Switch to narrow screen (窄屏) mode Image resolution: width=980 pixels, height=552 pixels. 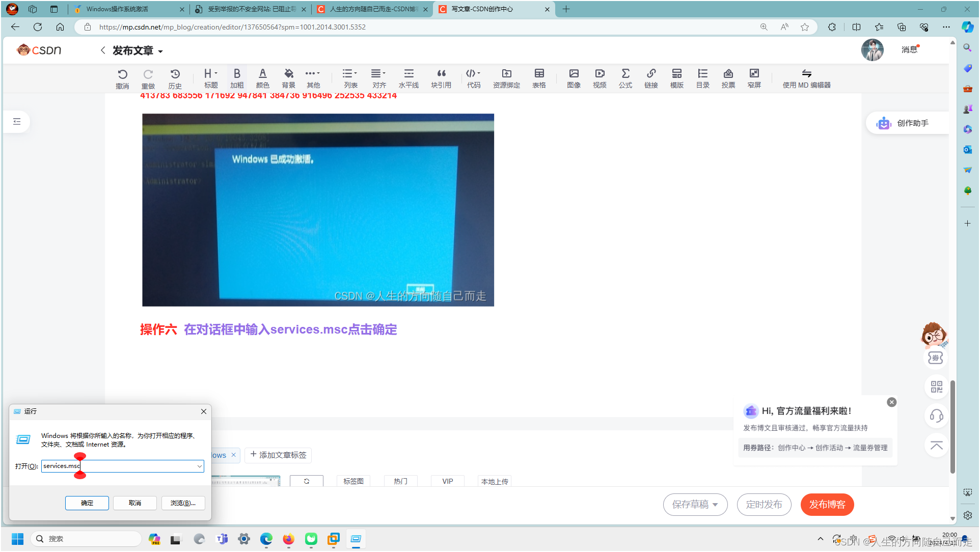(x=754, y=78)
